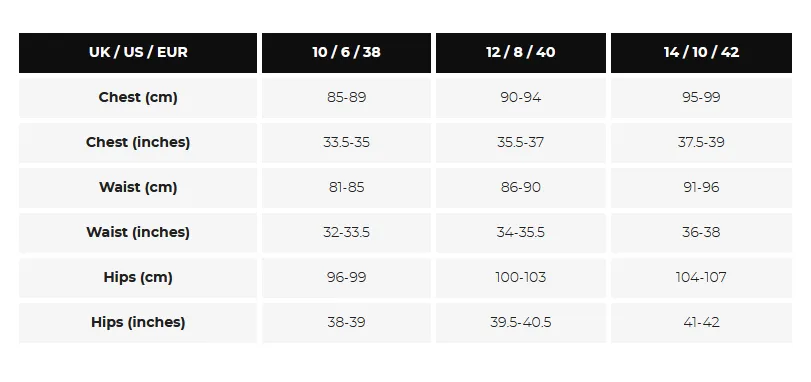Click the 100-103 hips cm cell
This screenshot has width=811, height=382.
[x=520, y=278]
